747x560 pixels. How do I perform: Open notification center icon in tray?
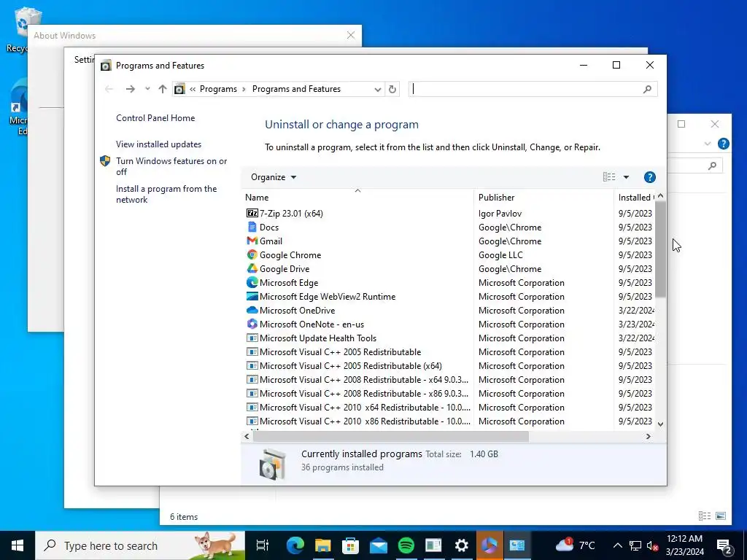(724, 545)
